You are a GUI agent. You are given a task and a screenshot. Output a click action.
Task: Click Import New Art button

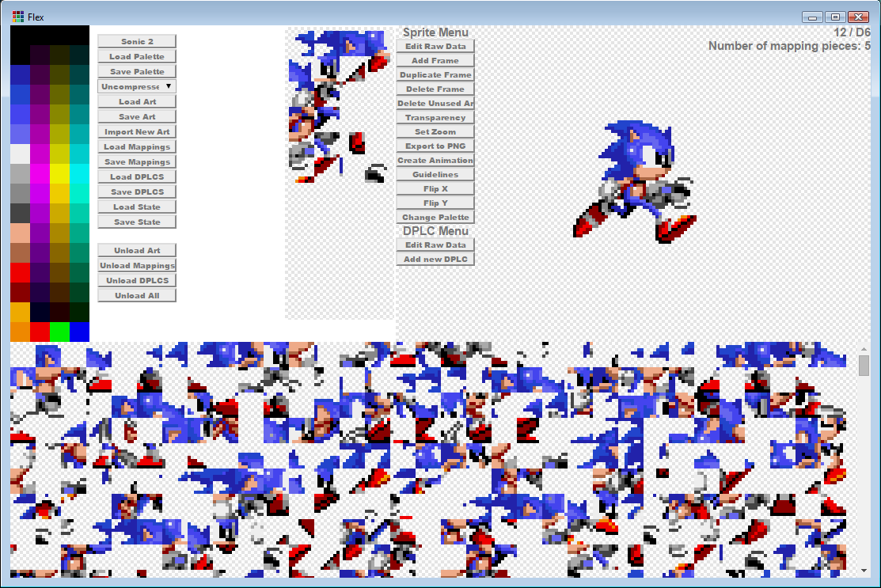[136, 131]
